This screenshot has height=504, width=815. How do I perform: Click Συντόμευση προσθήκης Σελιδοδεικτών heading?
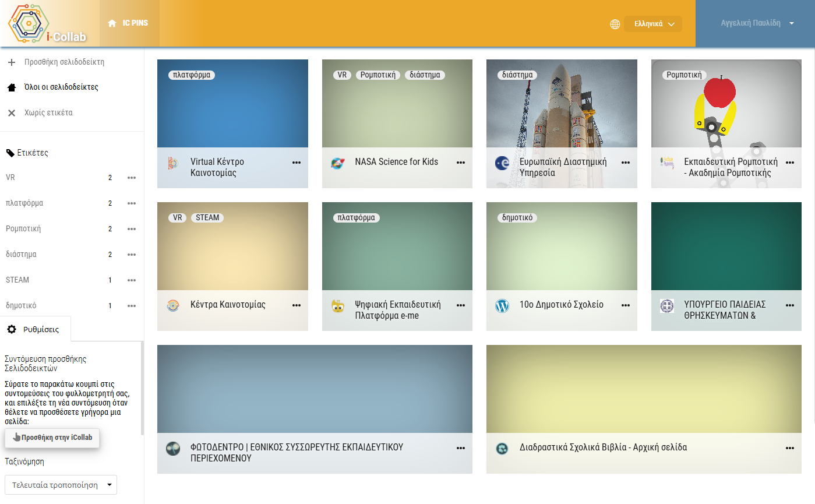(x=45, y=364)
